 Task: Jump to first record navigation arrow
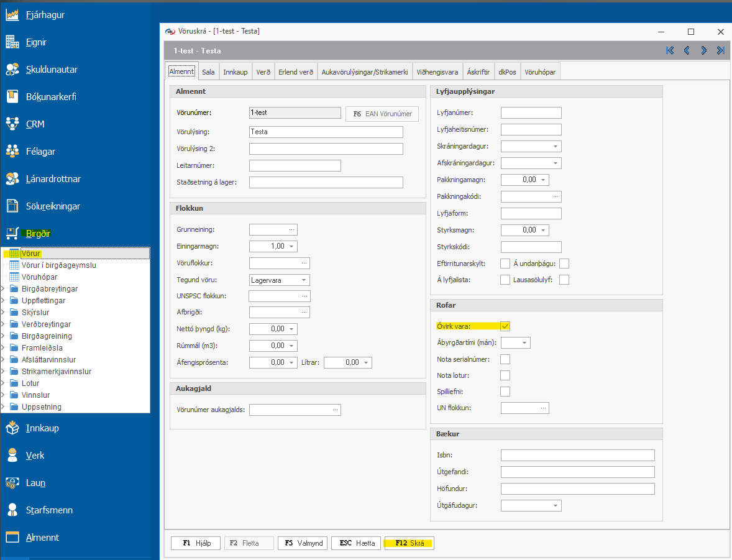(x=670, y=51)
